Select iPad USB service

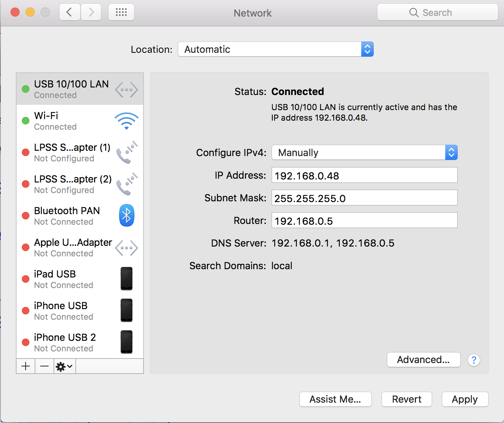[x=80, y=279]
